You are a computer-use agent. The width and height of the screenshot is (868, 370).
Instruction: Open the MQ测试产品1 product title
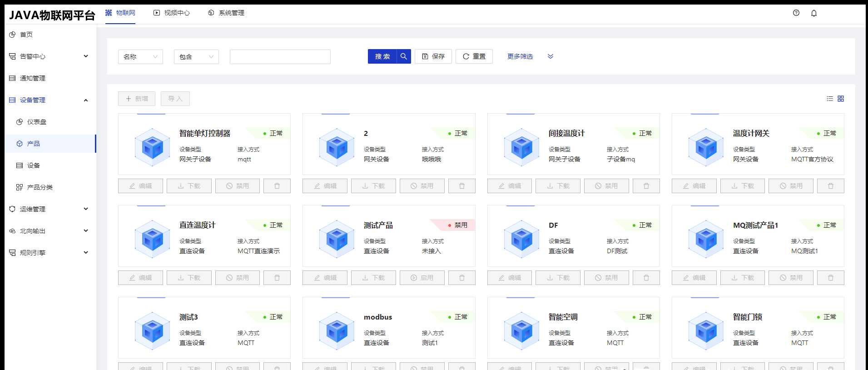(755, 225)
